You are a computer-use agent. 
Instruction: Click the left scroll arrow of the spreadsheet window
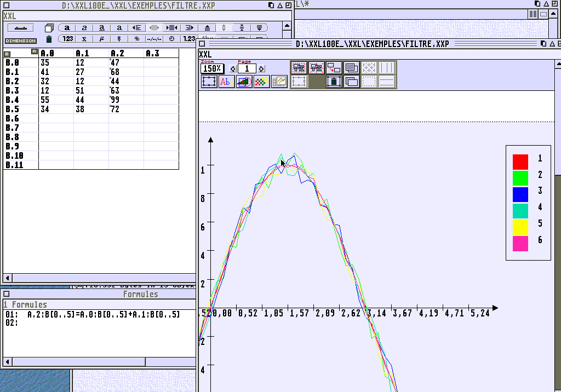[8, 278]
